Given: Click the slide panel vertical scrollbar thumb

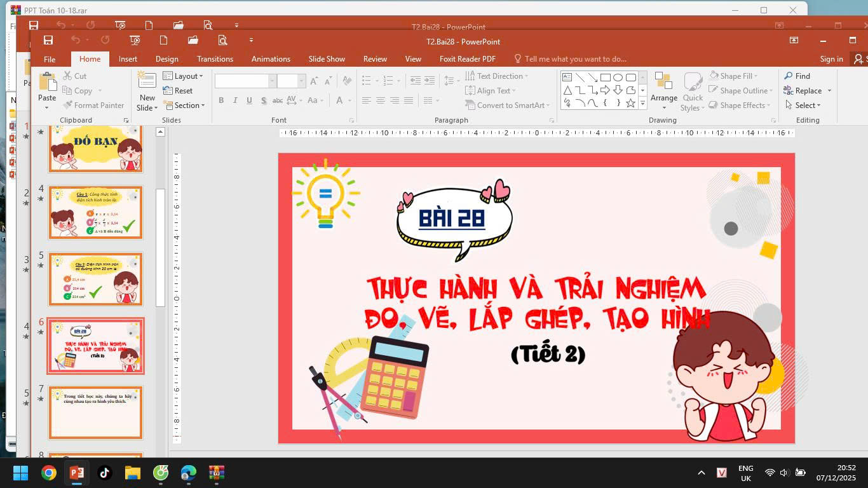Looking at the screenshot, I should point(161,248).
